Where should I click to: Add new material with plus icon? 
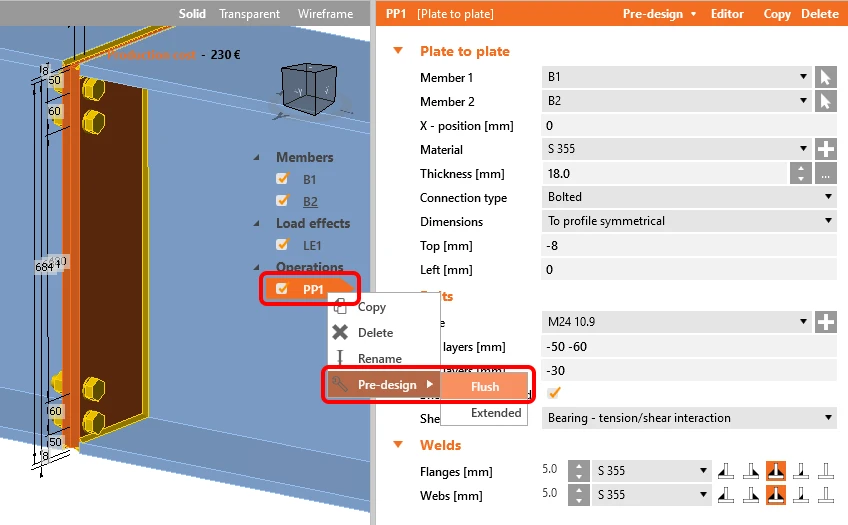[x=825, y=149]
